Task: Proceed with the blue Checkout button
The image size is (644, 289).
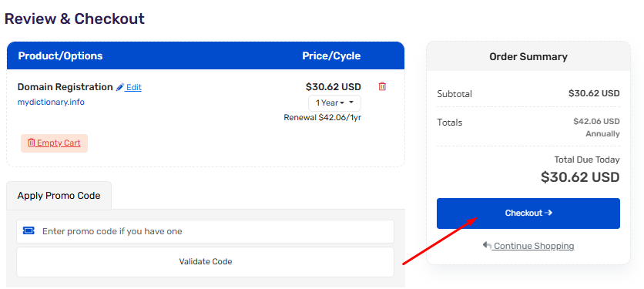Action: [x=528, y=213]
